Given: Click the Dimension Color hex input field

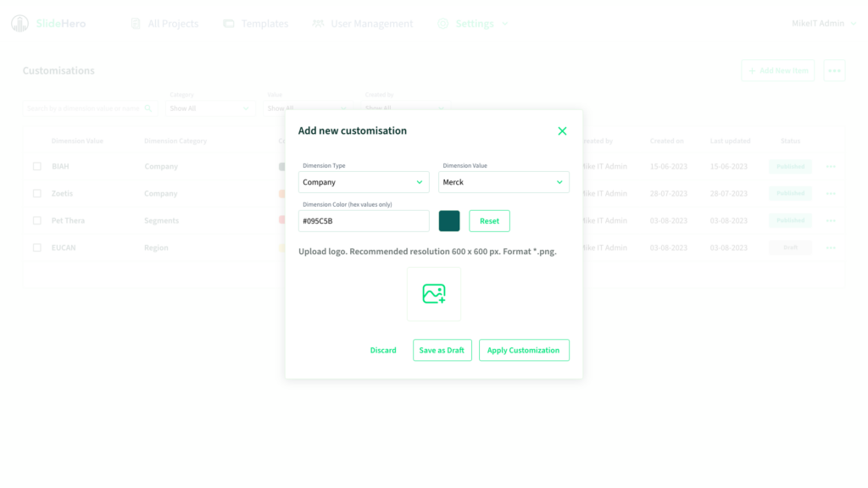Looking at the screenshot, I should (x=364, y=221).
